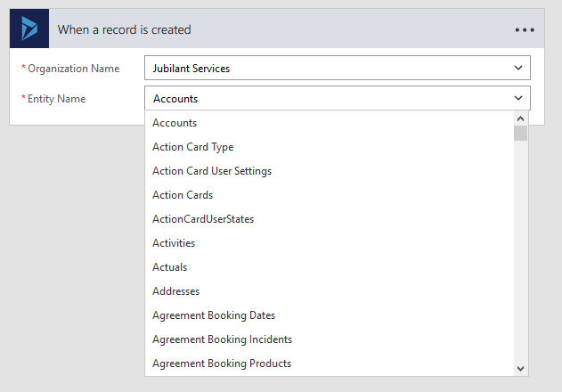Expand the Organization Name dropdown arrow
This screenshot has width=562, height=392.
click(x=518, y=68)
